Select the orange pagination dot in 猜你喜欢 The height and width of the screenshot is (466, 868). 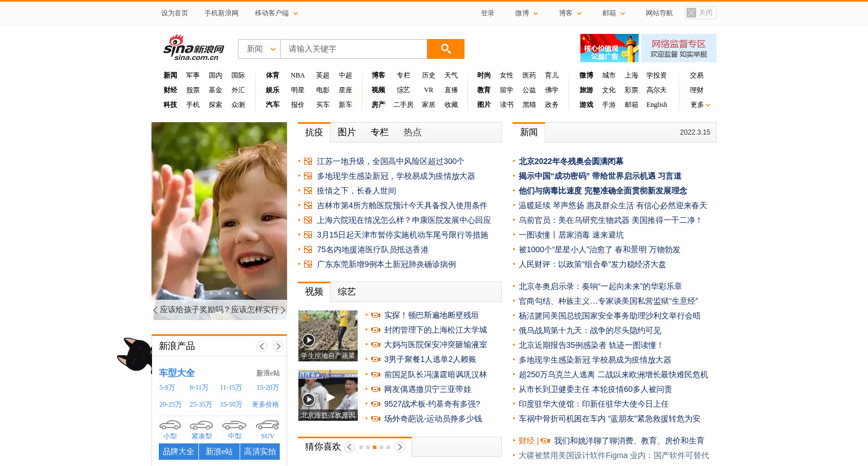[374, 447]
